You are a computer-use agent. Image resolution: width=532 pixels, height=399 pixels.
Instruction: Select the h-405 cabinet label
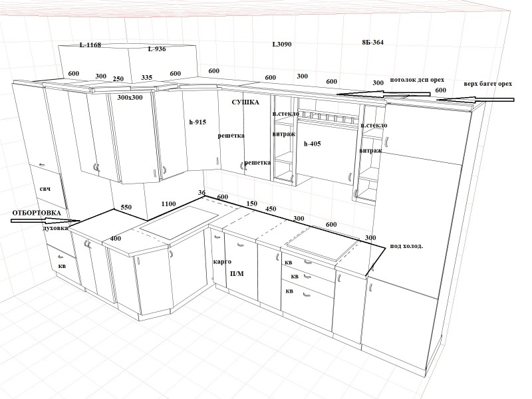(x=312, y=144)
